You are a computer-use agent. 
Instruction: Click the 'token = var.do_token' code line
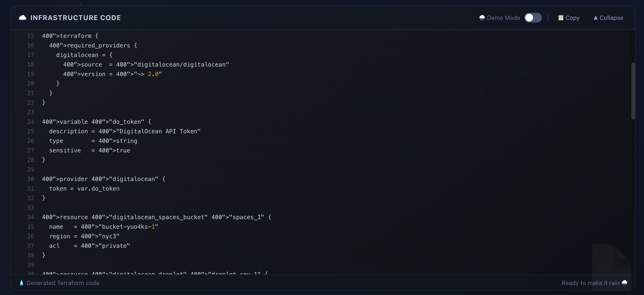point(84,189)
